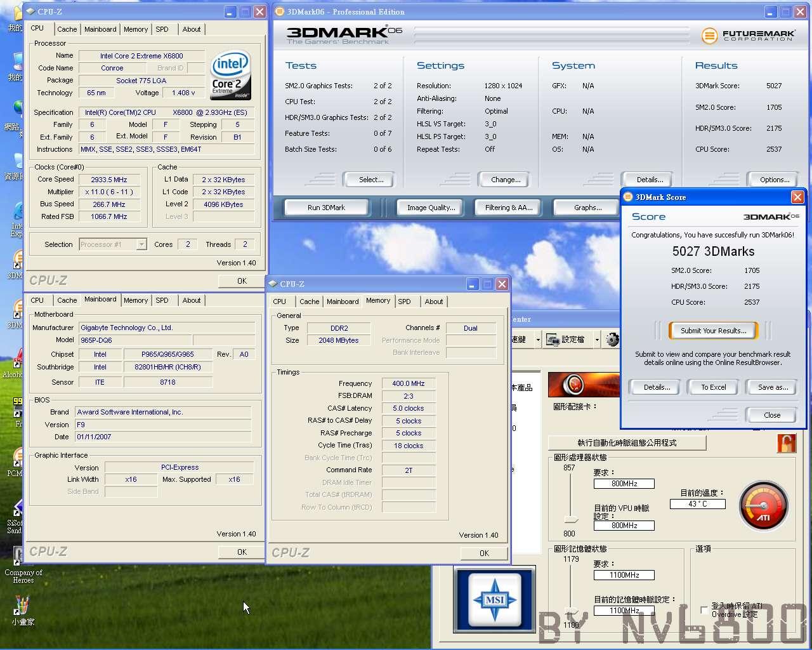Enable the keep ATI Overdrive settings checkbox
This screenshot has width=812, height=650.
(x=704, y=609)
